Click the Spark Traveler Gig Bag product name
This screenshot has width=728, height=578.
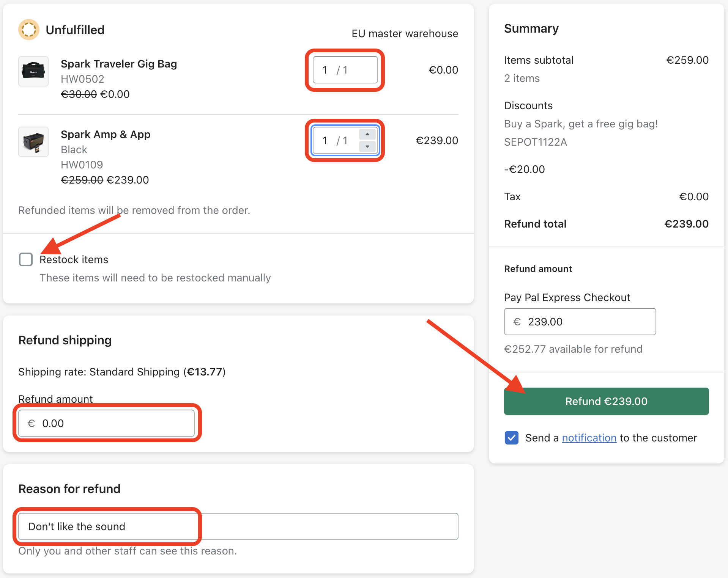pos(119,64)
